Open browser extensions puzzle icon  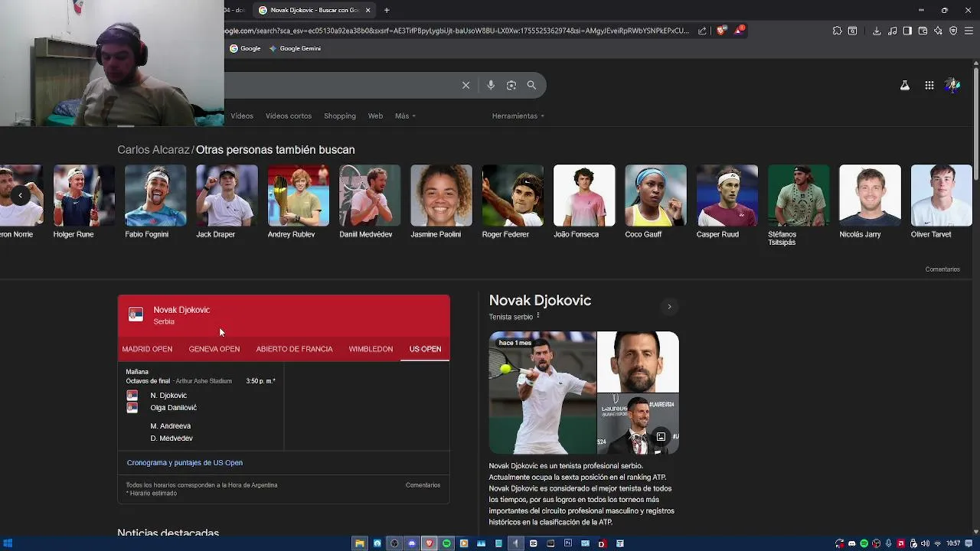837,31
